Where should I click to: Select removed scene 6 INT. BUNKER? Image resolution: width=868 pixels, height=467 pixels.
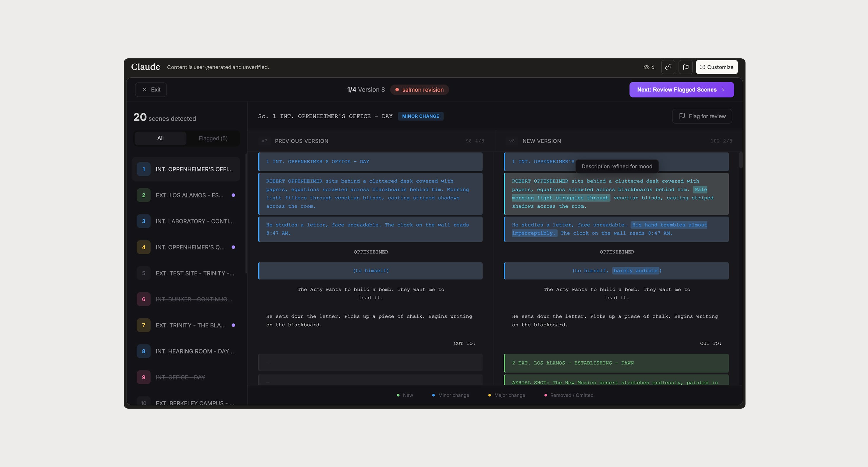(x=193, y=299)
